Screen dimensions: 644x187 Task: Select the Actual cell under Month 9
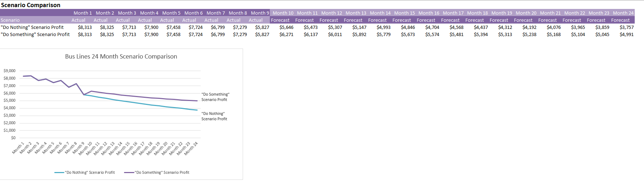(256, 20)
